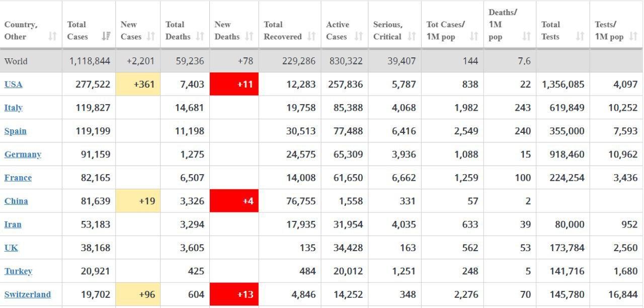Select USA red +11 new deaths cell

pyautogui.click(x=234, y=84)
